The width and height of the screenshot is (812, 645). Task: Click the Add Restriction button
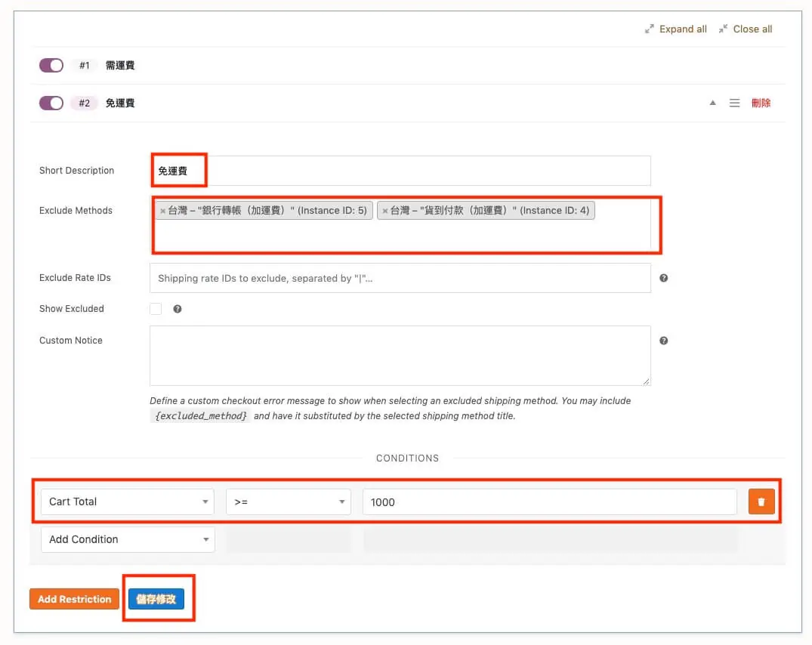point(75,599)
